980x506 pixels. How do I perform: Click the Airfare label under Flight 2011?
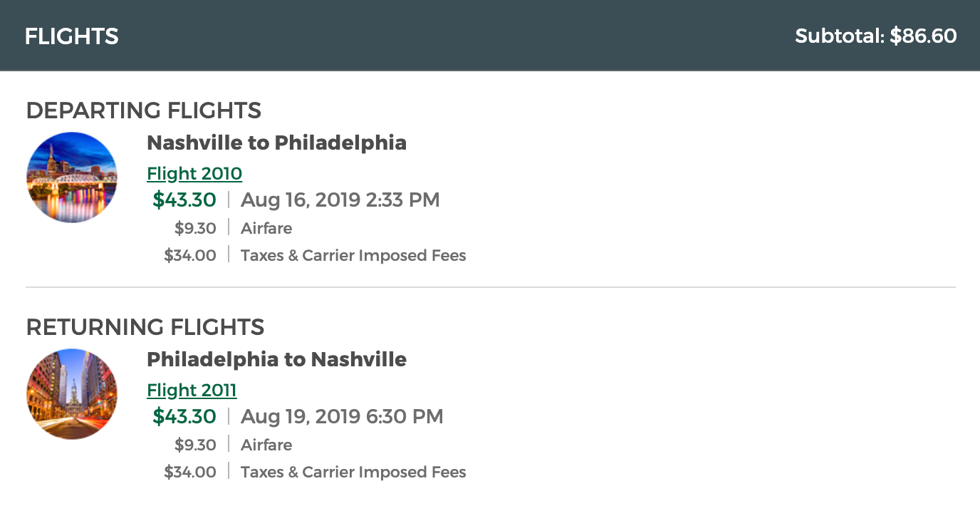point(266,445)
